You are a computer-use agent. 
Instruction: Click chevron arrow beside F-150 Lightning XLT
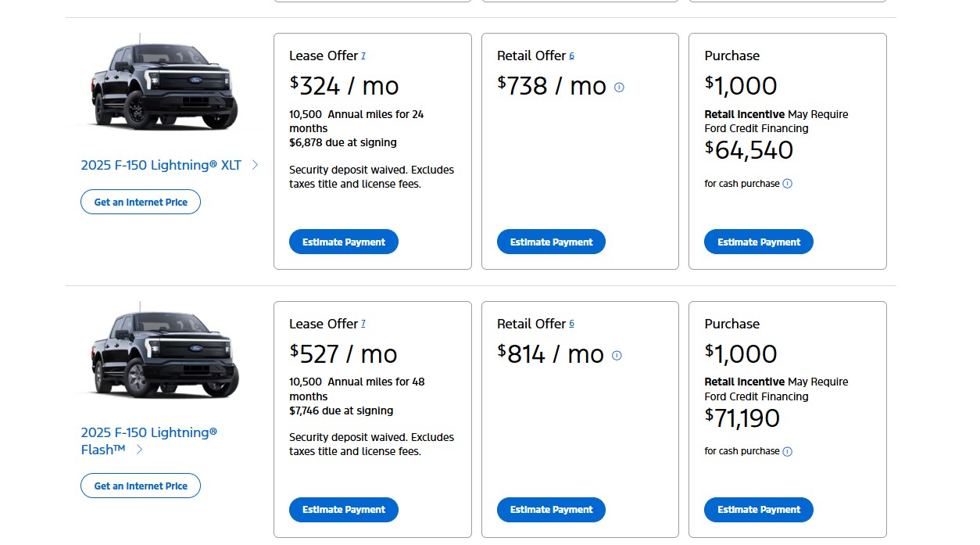[x=255, y=165]
